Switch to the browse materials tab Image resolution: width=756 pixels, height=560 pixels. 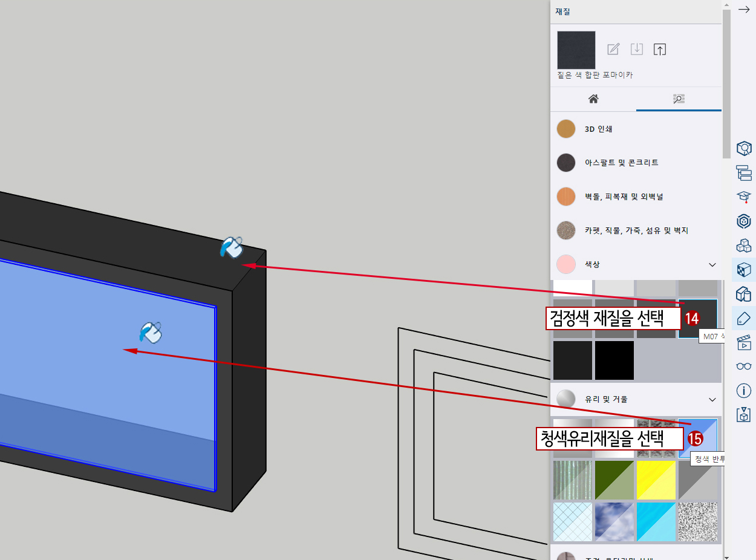pyautogui.click(x=679, y=99)
